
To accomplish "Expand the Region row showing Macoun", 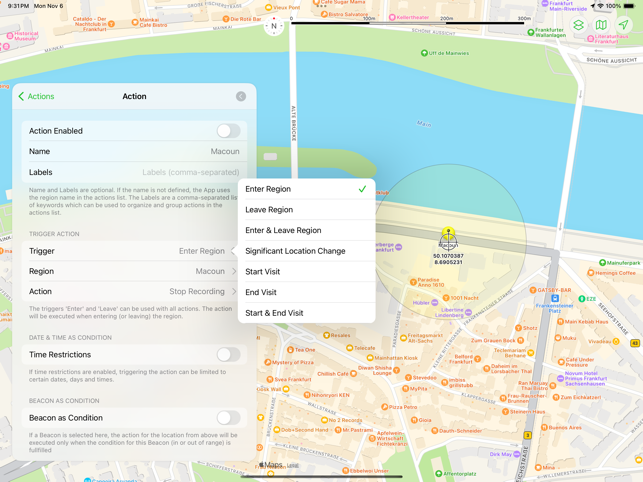I will point(134,271).
